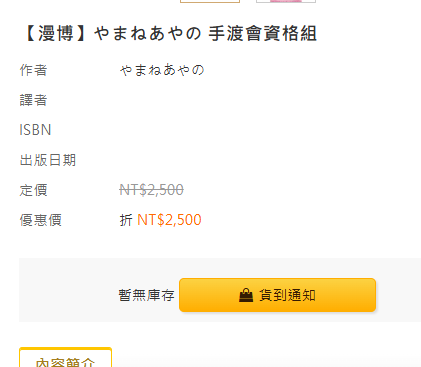
Task: Click the 暫無庫存 out-of-stock text
Action: pyautogui.click(x=146, y=295)
